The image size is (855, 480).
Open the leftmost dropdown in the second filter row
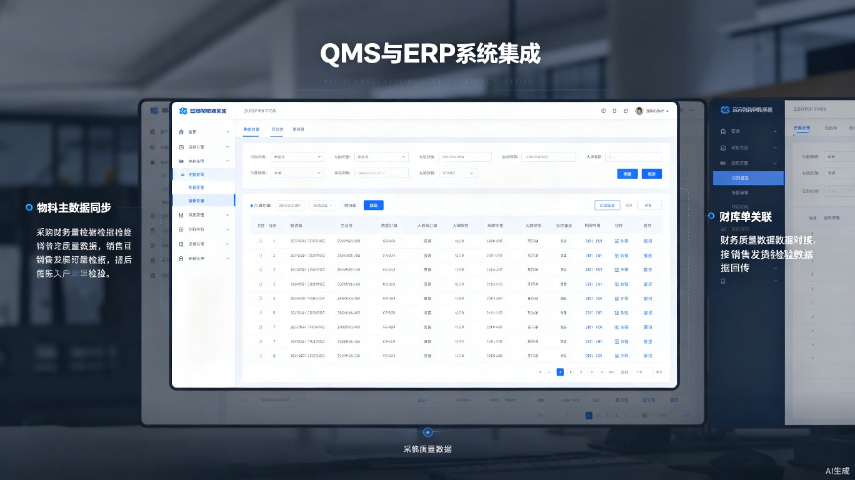297,173
